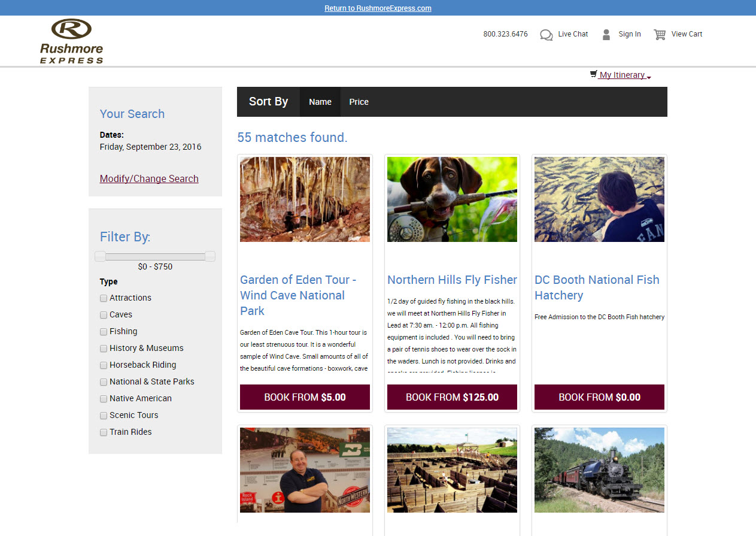Open the fish hatchery boy photo

pos(599,199)
